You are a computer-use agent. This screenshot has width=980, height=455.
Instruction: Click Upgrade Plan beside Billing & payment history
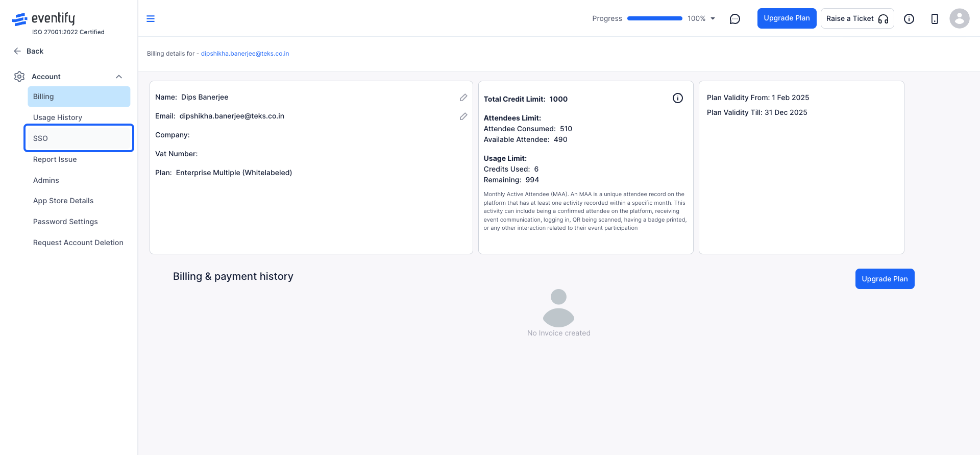point(885,279)
